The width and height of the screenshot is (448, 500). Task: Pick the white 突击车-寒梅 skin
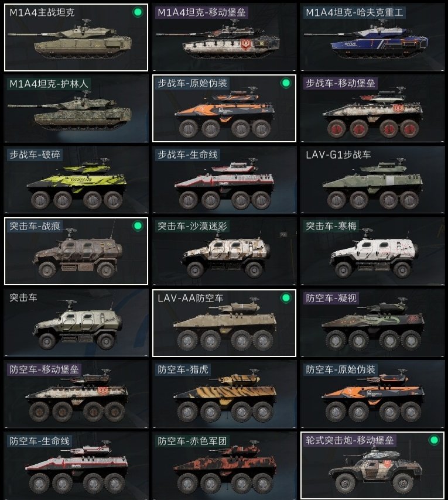pos(372,251)
